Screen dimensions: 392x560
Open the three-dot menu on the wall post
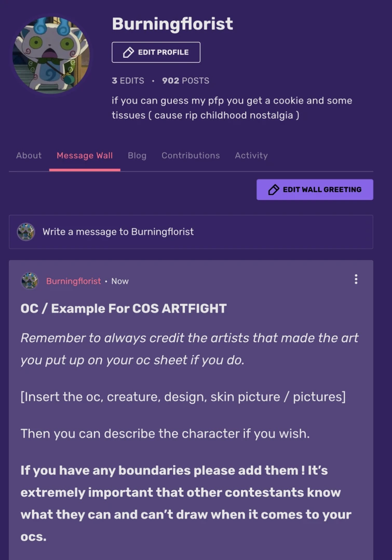coord(356,279)
